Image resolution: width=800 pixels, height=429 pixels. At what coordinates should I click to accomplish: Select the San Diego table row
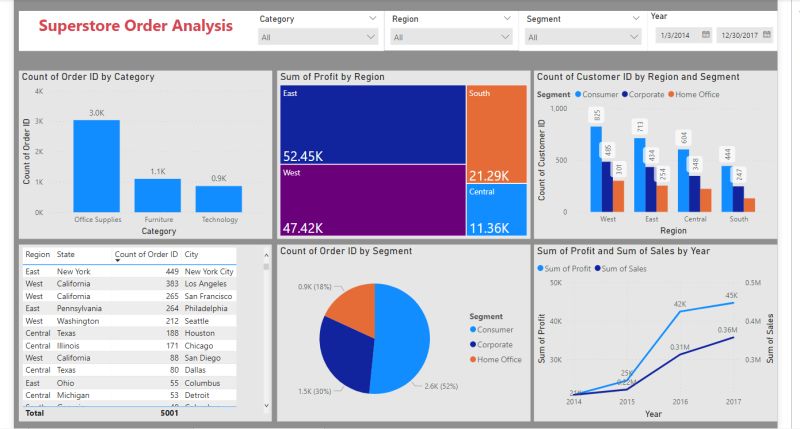[x=130, y=358]
